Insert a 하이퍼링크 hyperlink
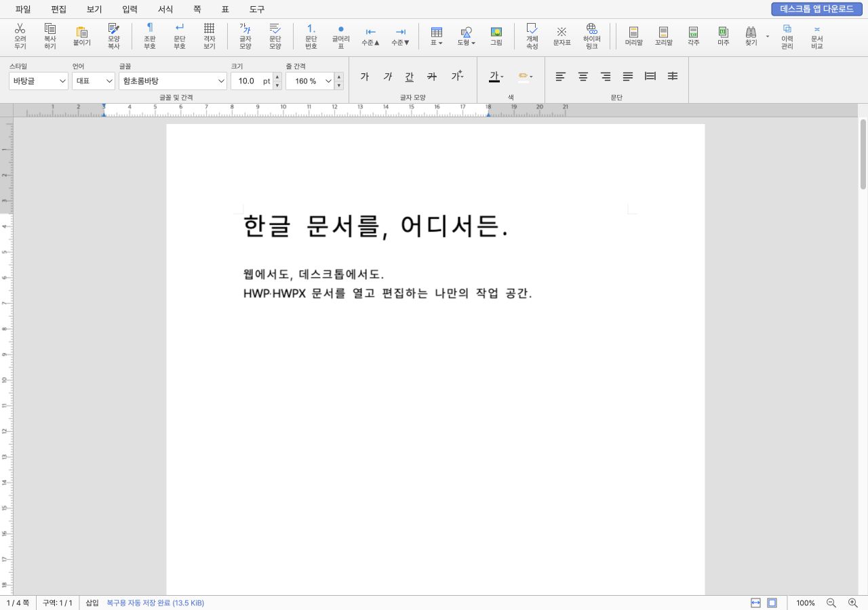 592,36
